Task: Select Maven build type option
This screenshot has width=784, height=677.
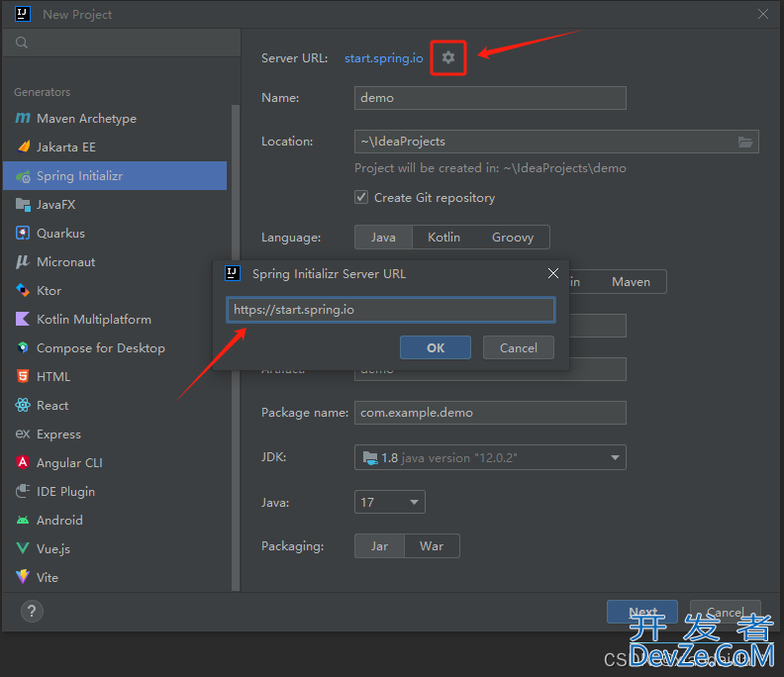Action: (x=631, y=282)
